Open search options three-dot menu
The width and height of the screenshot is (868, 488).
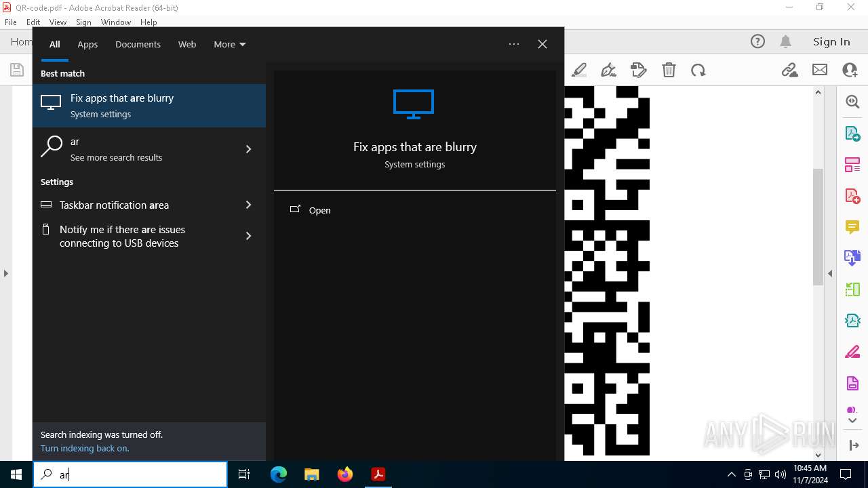click(x=514, y=44)
